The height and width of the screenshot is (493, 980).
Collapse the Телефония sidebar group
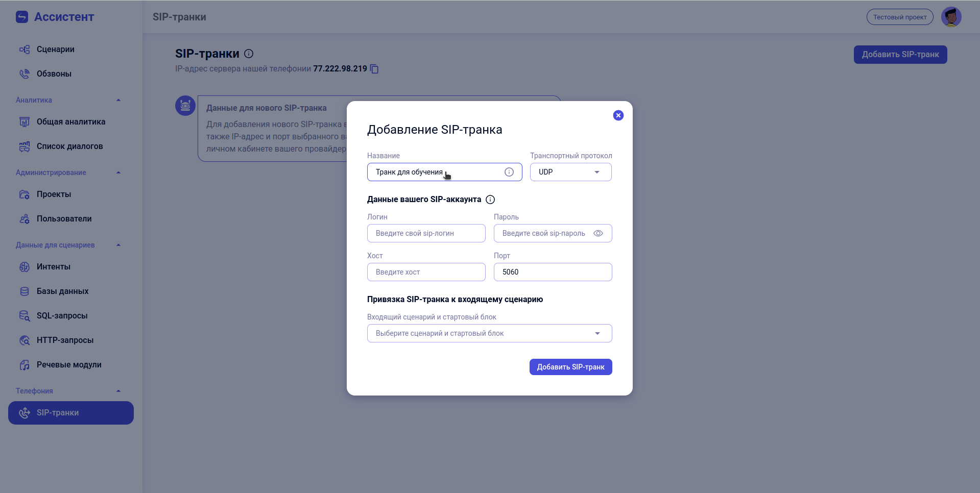click(118, 391)
